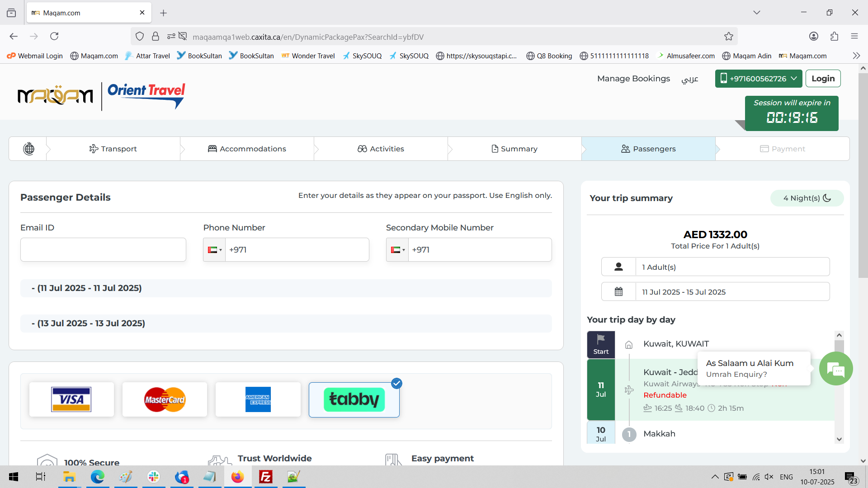
Task: Open FileZilla from the taskbar
Action: (x=265, y=477)
